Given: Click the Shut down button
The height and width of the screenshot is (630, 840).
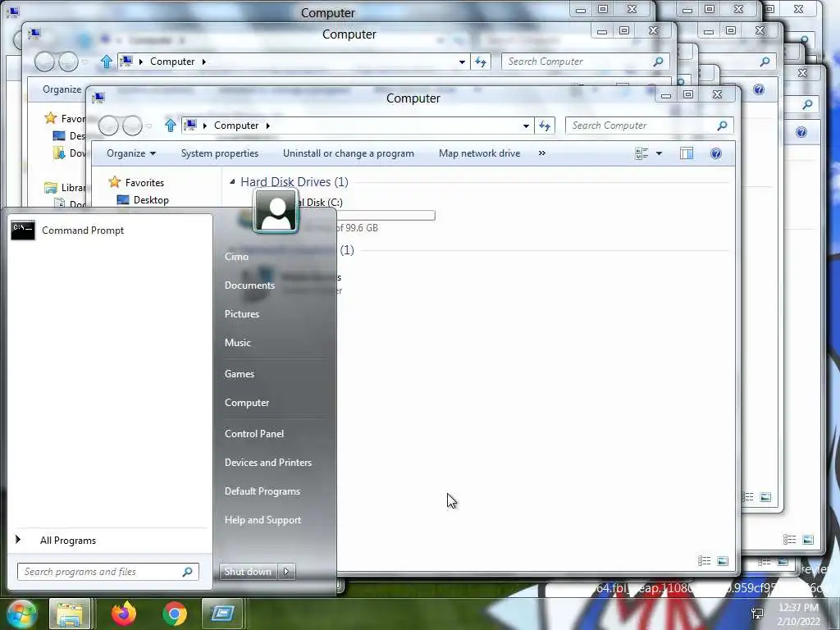Looking at the screenshot, I should tap(248, 572).
